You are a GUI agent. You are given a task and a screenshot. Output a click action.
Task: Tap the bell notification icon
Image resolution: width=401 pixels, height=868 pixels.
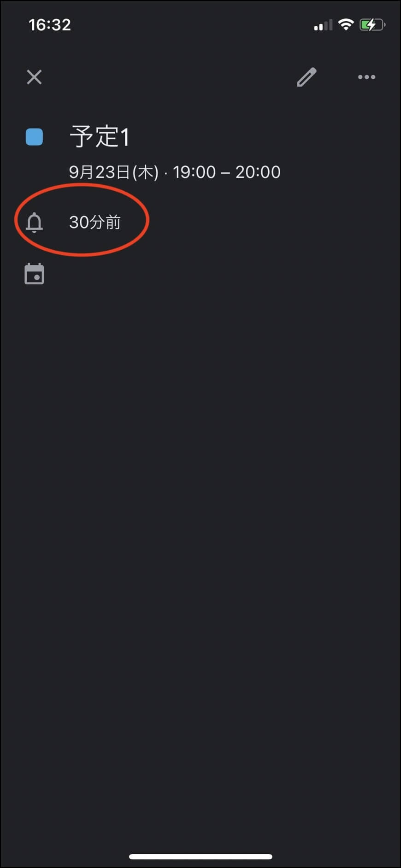coord(34,223)
